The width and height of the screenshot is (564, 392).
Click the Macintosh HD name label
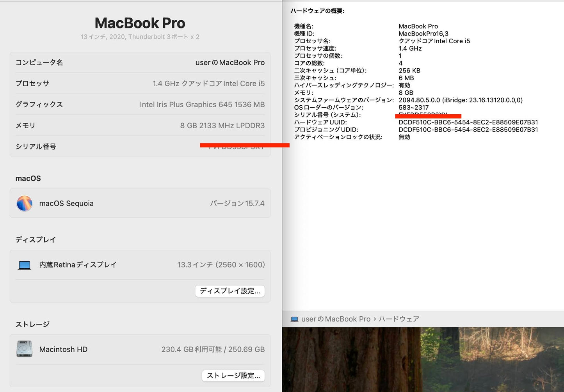click(63, 349)
